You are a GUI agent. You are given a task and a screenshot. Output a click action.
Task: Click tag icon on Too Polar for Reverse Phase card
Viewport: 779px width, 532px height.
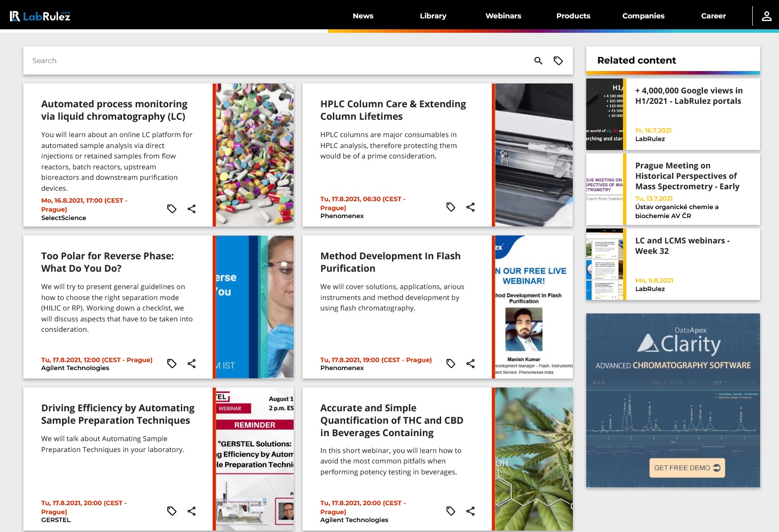coord(172,364)
